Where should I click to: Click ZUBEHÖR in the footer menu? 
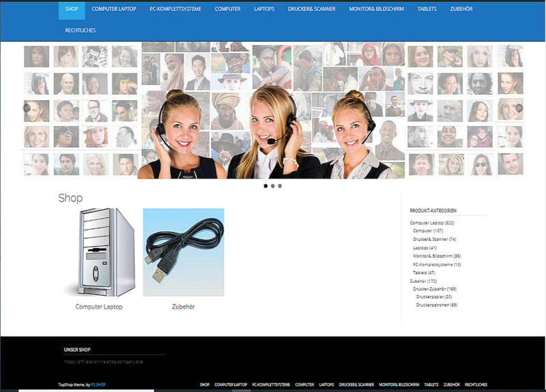coord(452,385)
